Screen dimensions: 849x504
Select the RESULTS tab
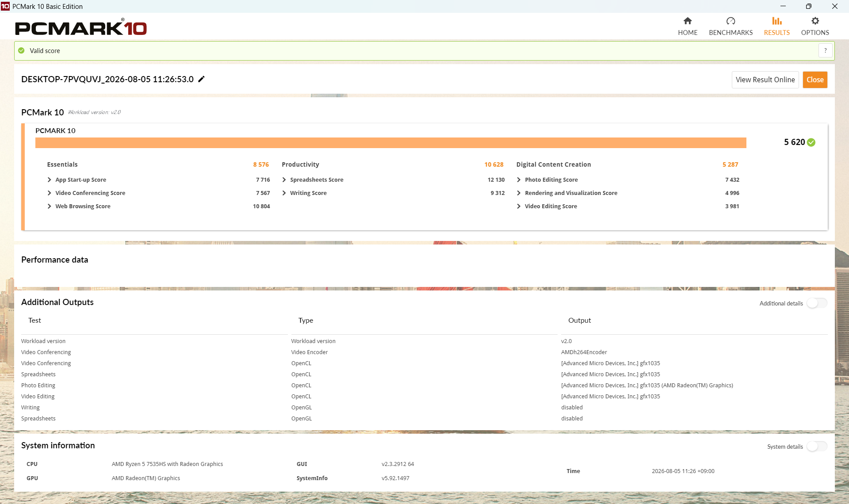777,27
